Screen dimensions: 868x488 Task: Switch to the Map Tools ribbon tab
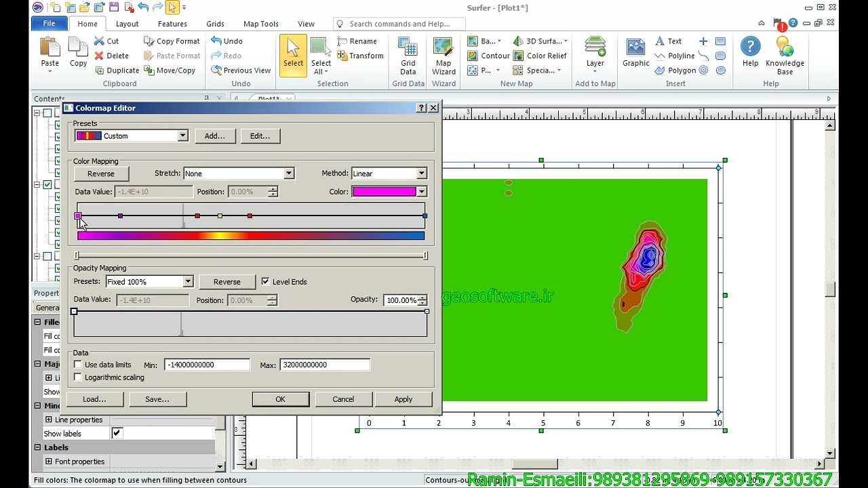point(261,24)
